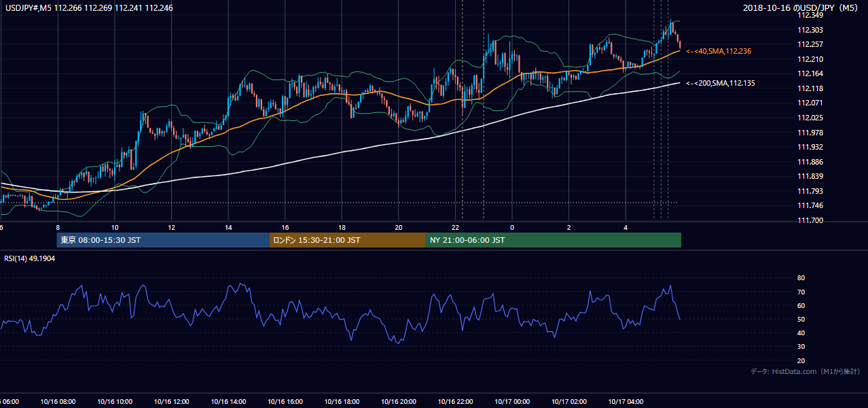Select the NY 21:00-06:00 JST session bar
Viewport: 868px width, 408px height.
coord(554,240)
